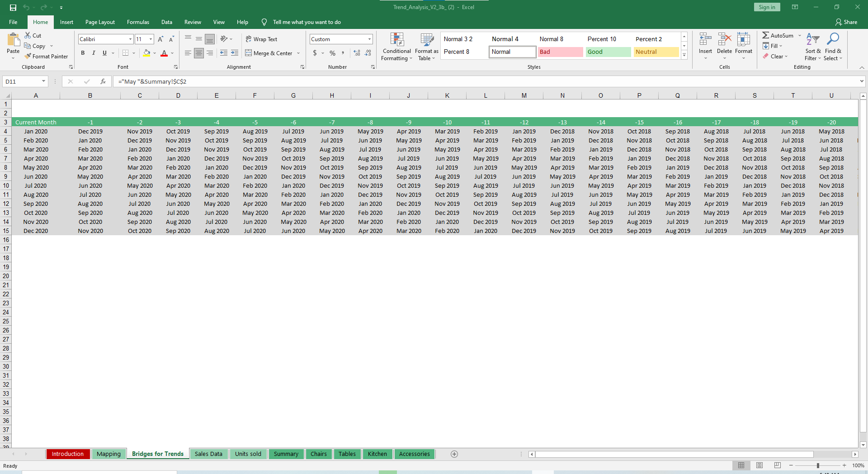Open Conditional Formatting menu
The width and height of the screenshot is (868, 474).
pyautogui.click(x=396, y=47)
